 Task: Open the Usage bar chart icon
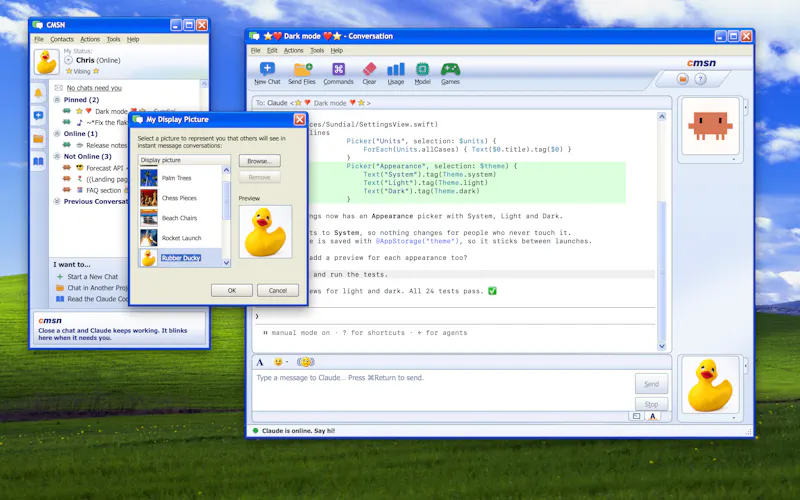tap(395, 69)
